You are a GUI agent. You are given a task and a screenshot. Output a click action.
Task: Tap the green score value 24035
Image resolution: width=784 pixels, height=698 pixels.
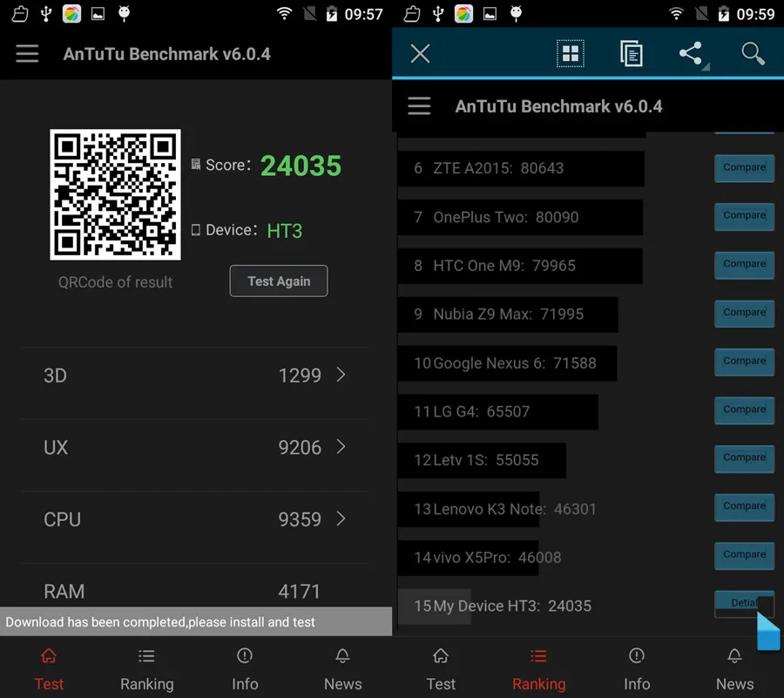click(x=301, y=166)
